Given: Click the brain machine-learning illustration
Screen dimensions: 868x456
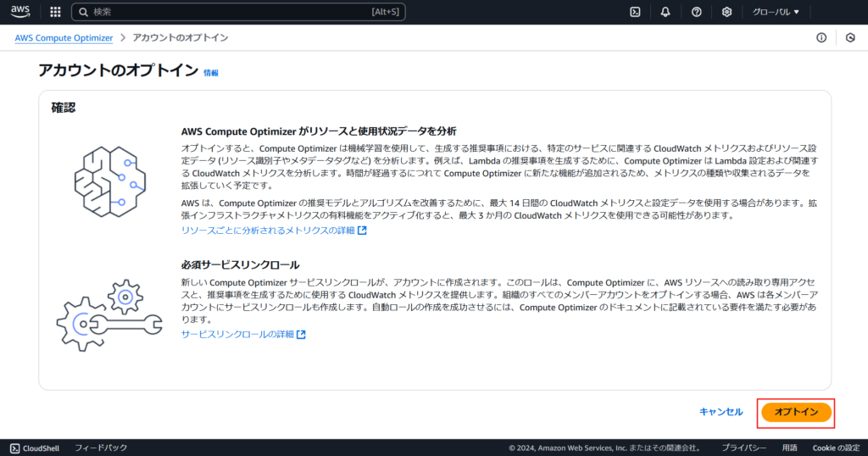Looking at the screenshot, I should 110,181.
